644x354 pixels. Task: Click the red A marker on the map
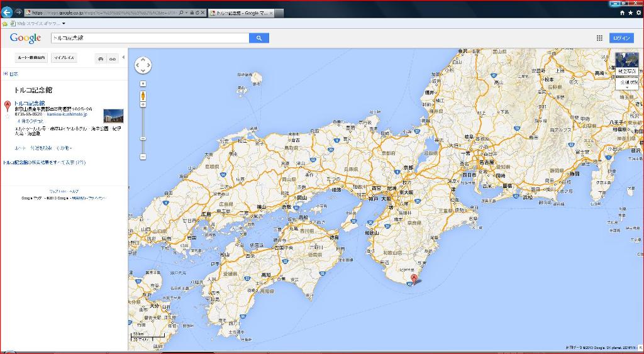(414, 279)
